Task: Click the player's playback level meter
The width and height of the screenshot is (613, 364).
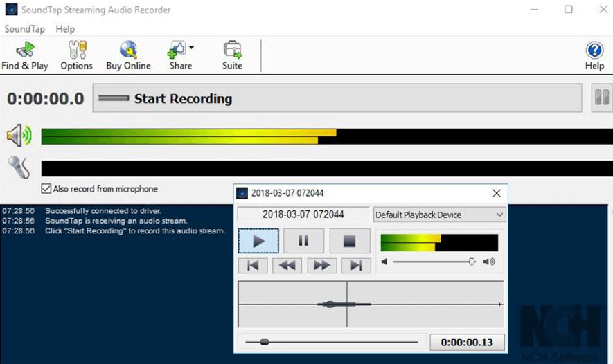Action: 439,242
